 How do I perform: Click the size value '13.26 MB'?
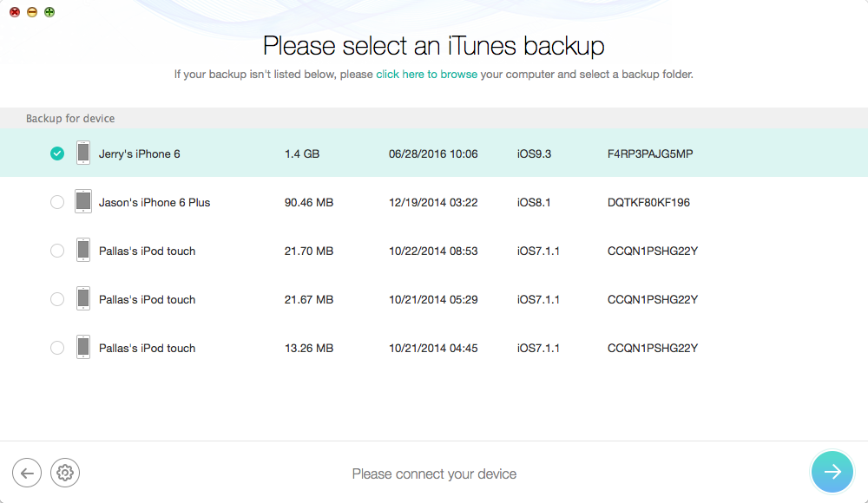(309, 349)
